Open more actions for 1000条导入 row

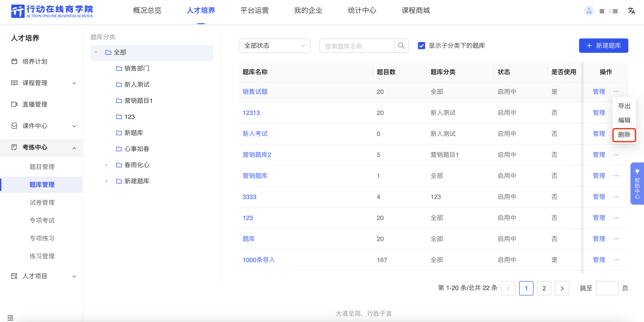click(616, 260)
